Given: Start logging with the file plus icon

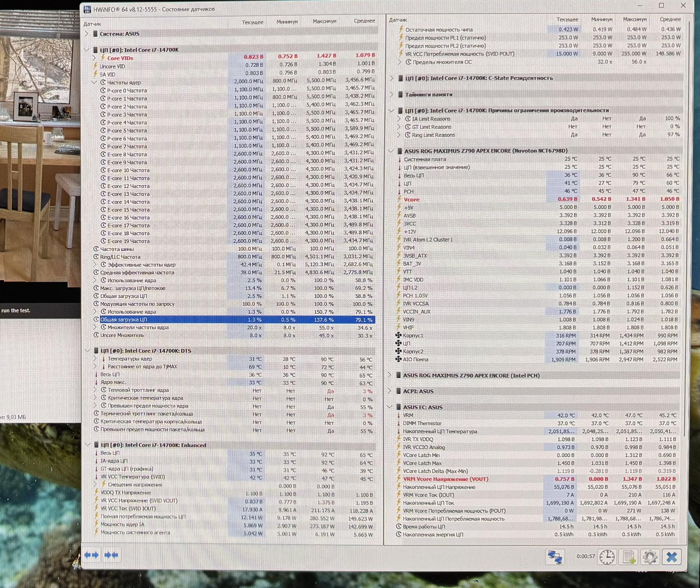Looking at the screenshot, I should coord(628,557).
